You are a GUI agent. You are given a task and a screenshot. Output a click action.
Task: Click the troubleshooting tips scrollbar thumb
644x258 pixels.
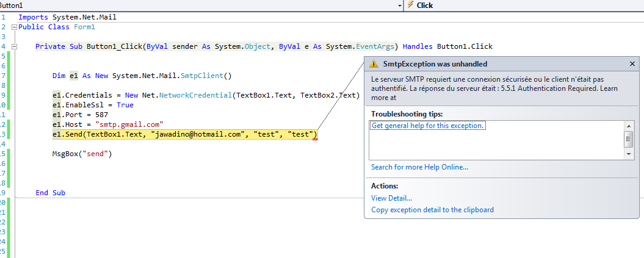pyautogui.click(x=628, y=140)
